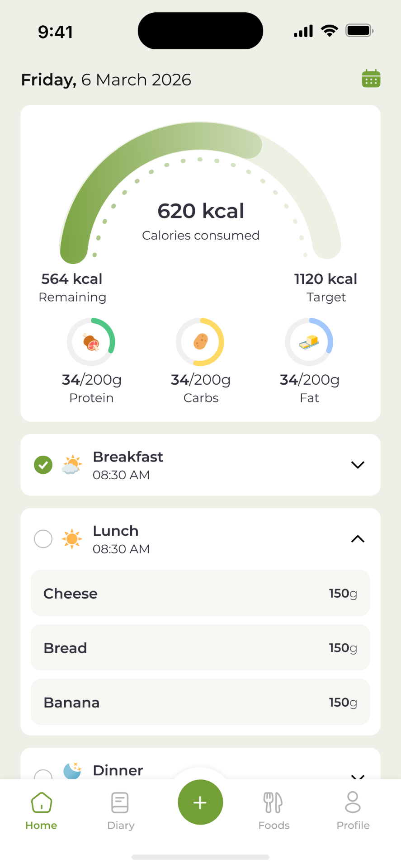The image size is (401, 868).
Task: Tap the Breakfast sun-cloud icon
Action: pos(72,465)
